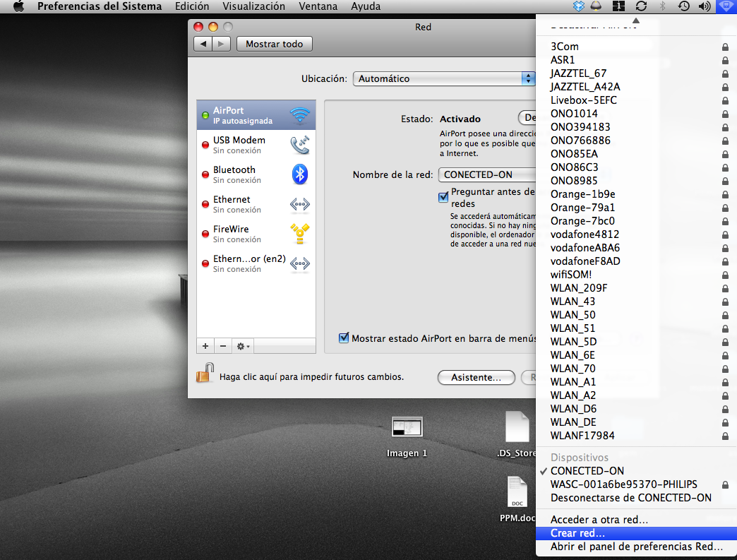Open the Apple menu icon

[19, 6]
